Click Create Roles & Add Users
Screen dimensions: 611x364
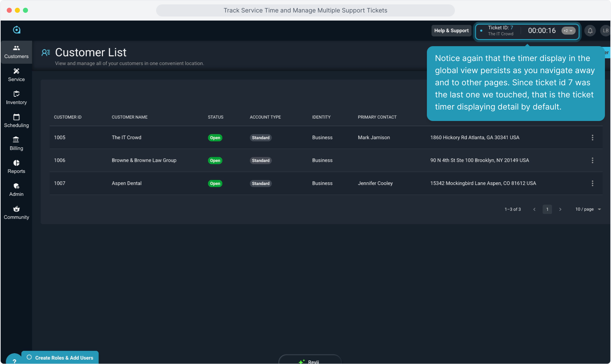pyautogui.click(x=64, y=358)
